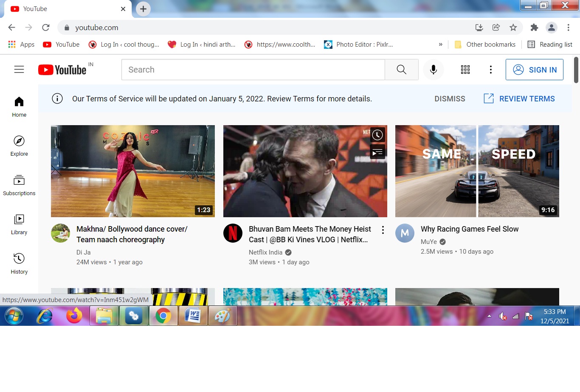Image resolution: width=580 pixels, height=392 pixels.
Task: Open Chrome three-dot customize menu
Action: coord(569,28)
